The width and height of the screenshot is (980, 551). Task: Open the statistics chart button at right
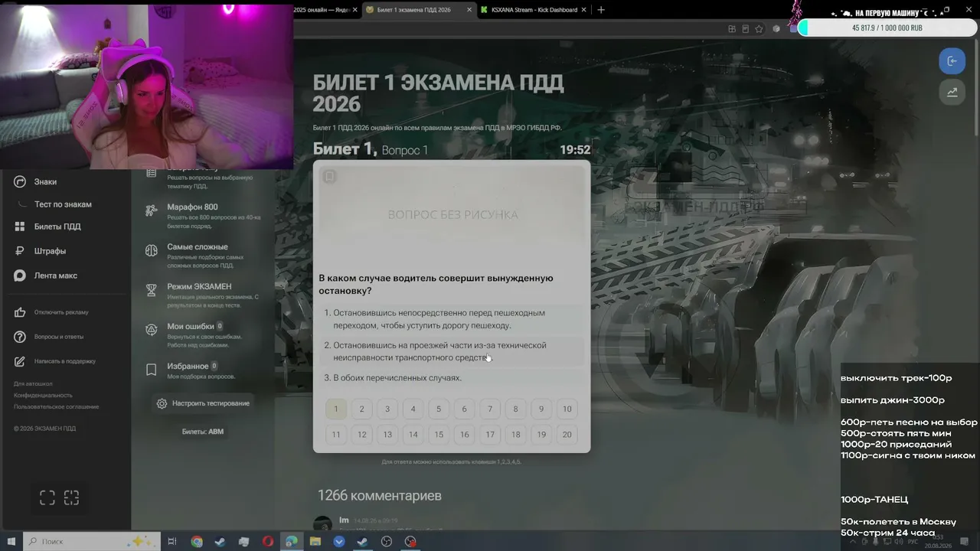[x=952, y=92]
